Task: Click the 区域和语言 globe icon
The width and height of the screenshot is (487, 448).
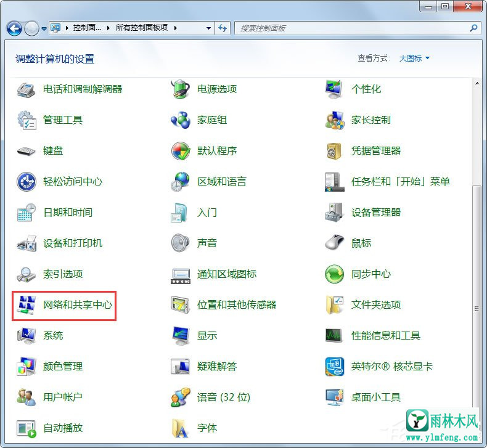Action: coord(181,182)
